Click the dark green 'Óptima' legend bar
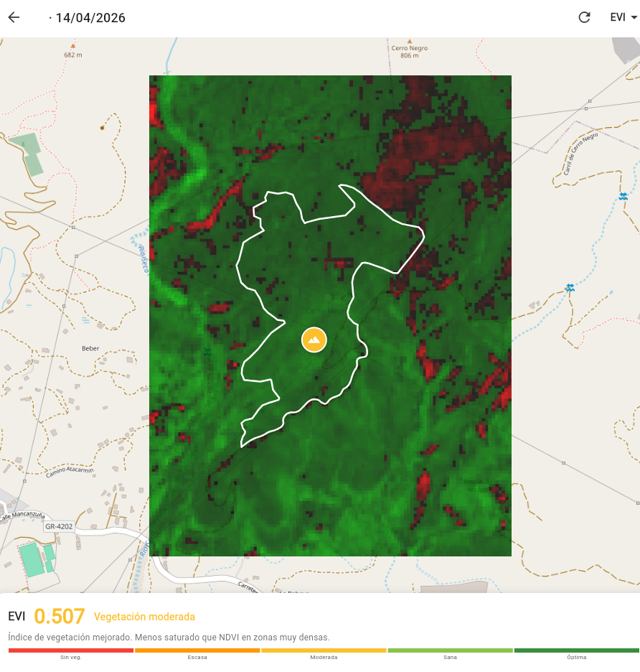The image size is (640, 672). pos(577,650)
